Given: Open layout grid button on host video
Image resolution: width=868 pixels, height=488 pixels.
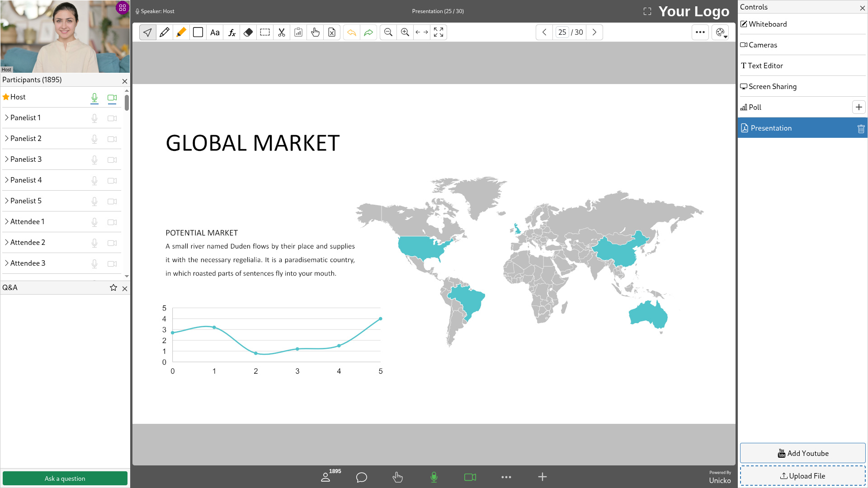Looking at the screenshot, I should click(x=123, y=8).
